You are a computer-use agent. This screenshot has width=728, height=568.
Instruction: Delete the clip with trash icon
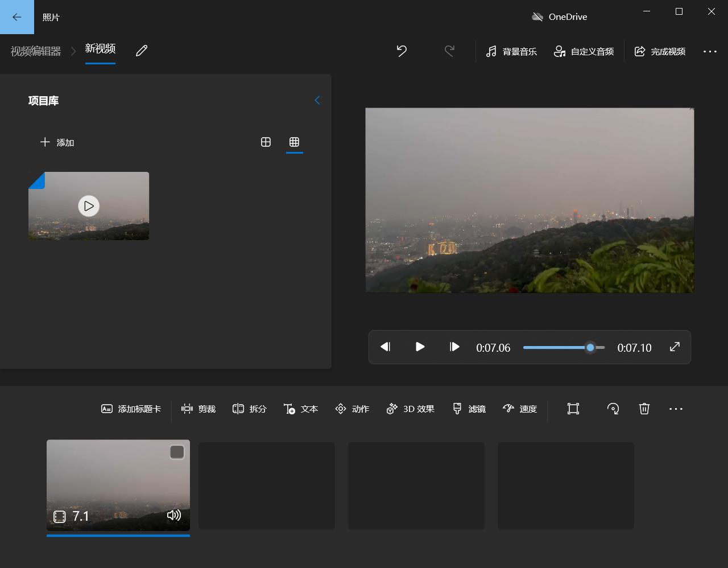coord(644,409)
